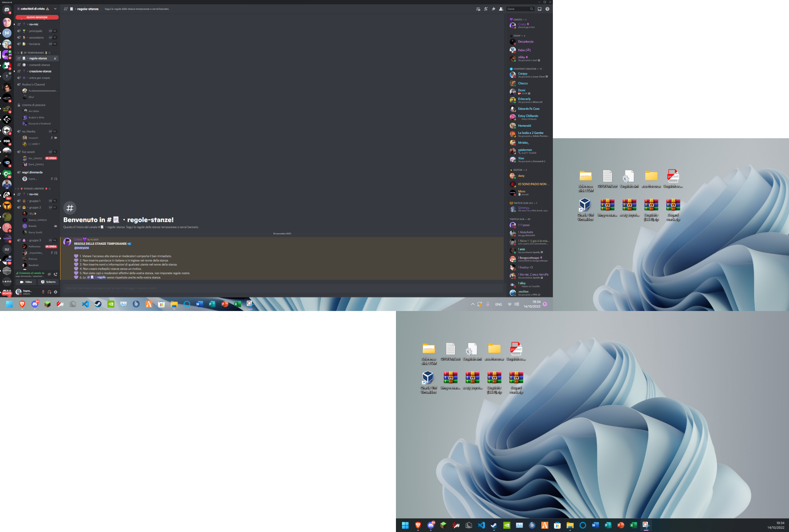
Task: Disconnect from voice channel phone icon
Action: (55, 274)
